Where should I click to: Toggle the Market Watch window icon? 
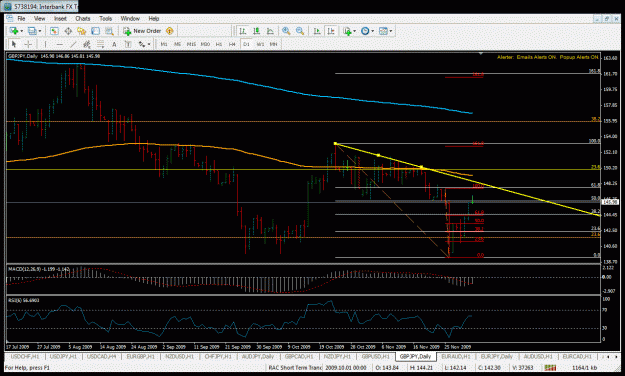tap(54, 31)
